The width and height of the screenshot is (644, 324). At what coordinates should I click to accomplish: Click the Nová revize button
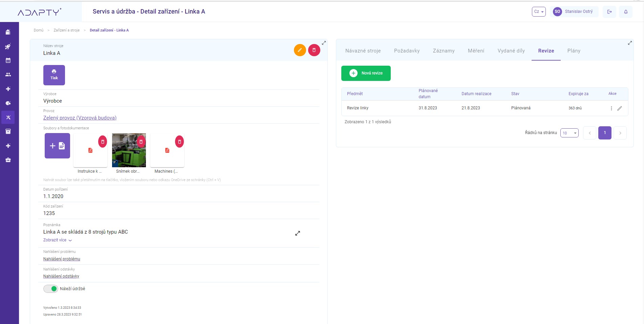tap(366, 73)
